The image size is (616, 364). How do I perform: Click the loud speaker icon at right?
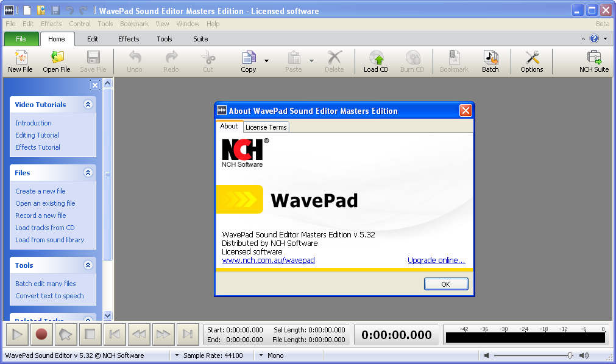click(x=584, y=355)
